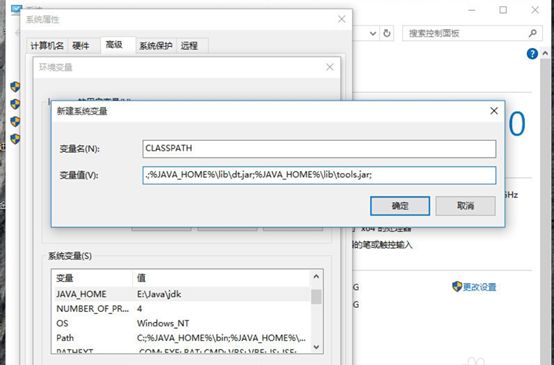The image size is (554, 365).
Task: Click the system variables list's up arrow
Action: [x=316, y=277]
